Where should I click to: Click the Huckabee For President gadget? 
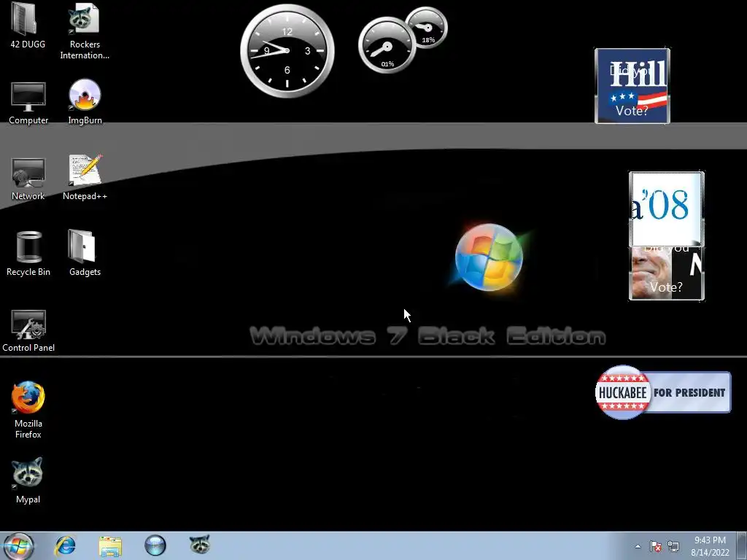[x=662, y=392]
